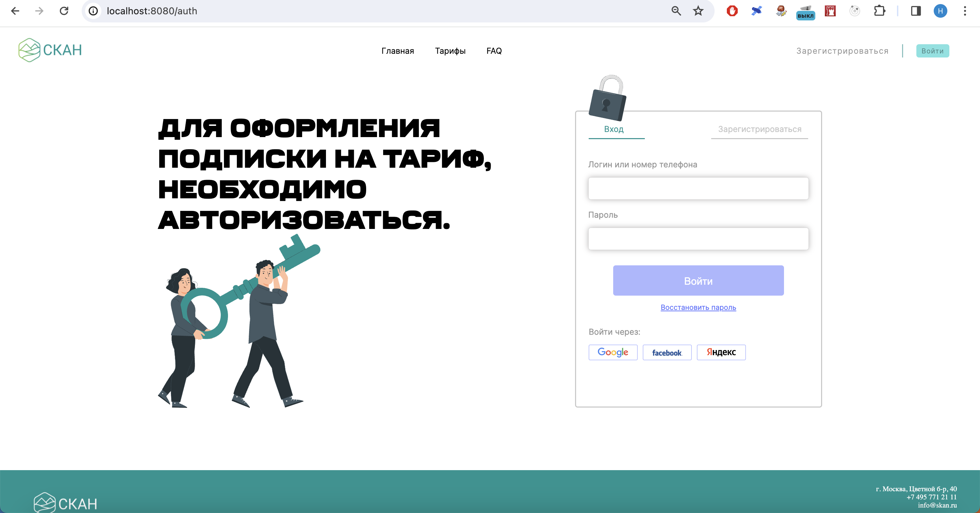Click the Восстановить пароль link

click(698, 307)
